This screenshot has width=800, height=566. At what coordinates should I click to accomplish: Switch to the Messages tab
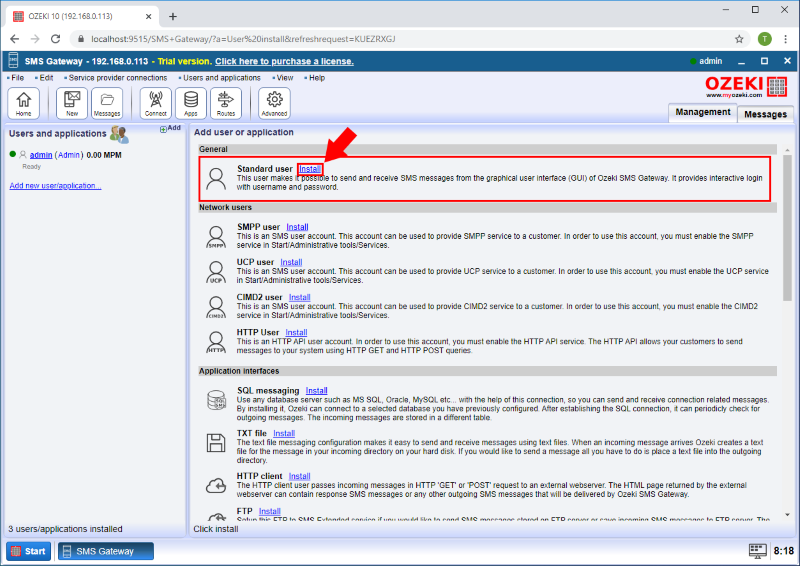765,114
